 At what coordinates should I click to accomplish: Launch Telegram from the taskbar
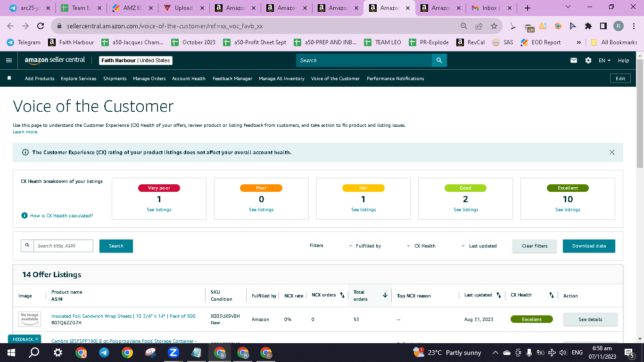[x=104, y=353]
